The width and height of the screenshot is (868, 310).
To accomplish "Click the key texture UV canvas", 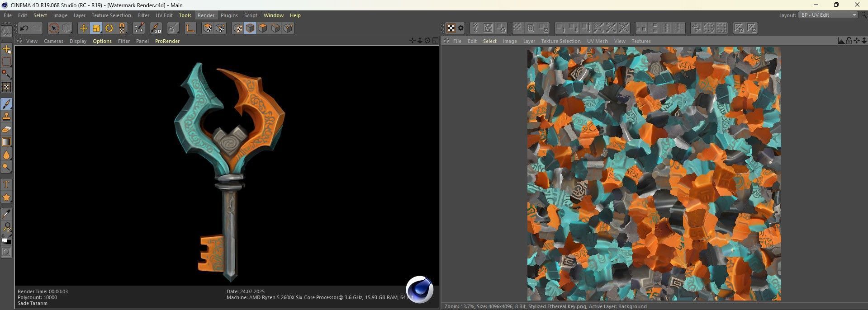I will click(654, 174).
